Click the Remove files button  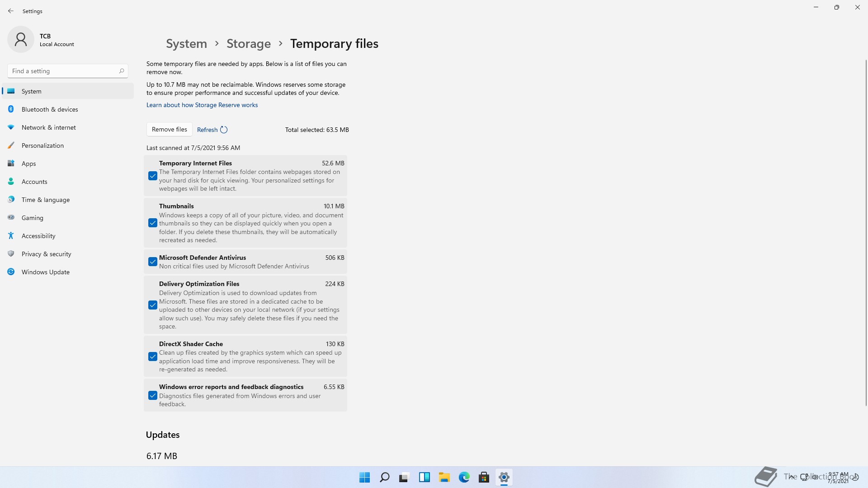[x=170, y=129]
